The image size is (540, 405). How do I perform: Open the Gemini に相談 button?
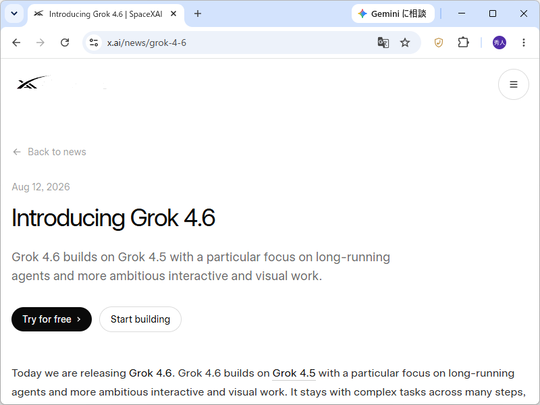click(393, 14)
